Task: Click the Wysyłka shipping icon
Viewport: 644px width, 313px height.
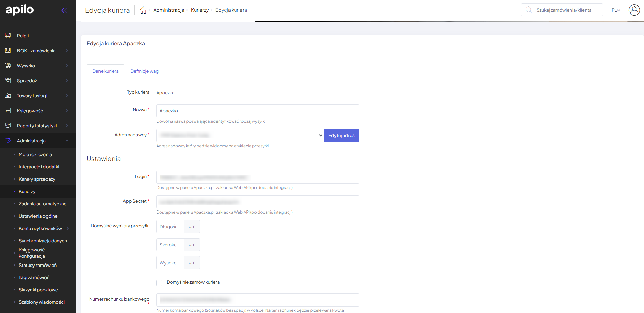Action: (x=8, y=65)
